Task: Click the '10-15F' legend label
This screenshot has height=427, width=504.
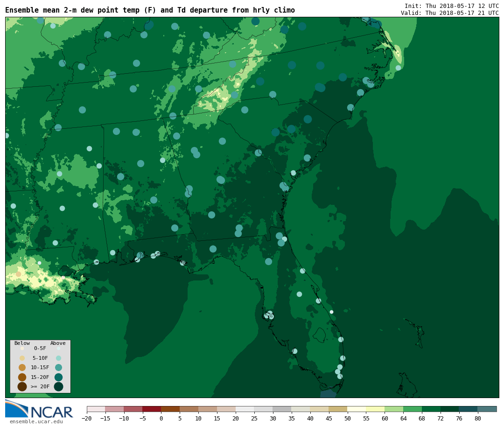Action: point(40,368)
